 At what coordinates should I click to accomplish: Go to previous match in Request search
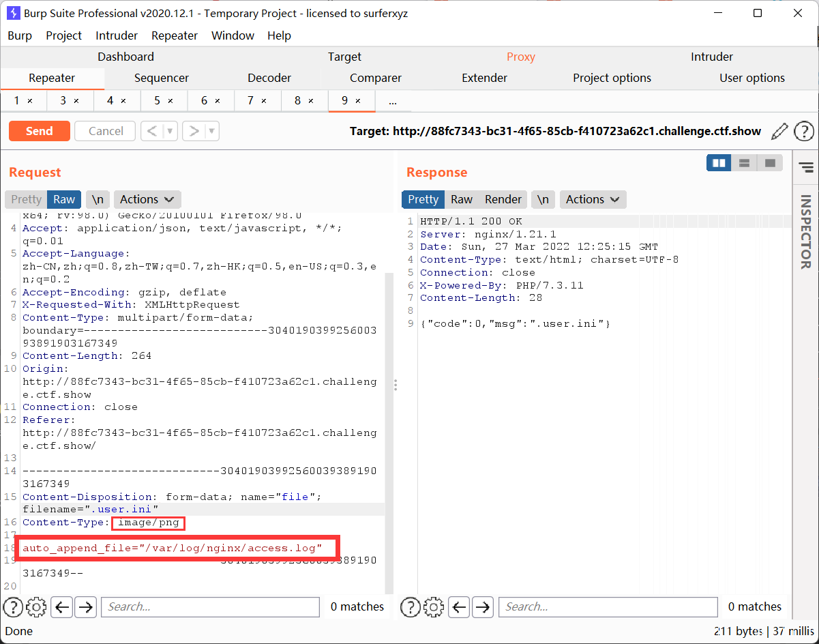(62, 606)
